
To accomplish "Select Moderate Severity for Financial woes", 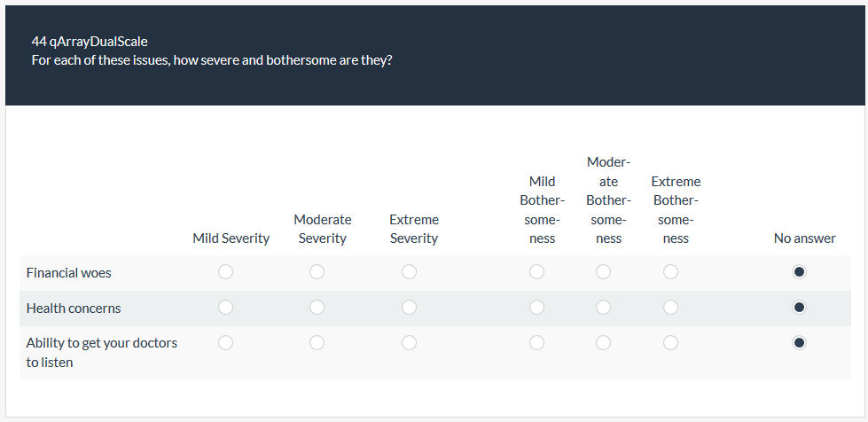I will point(317,272).
